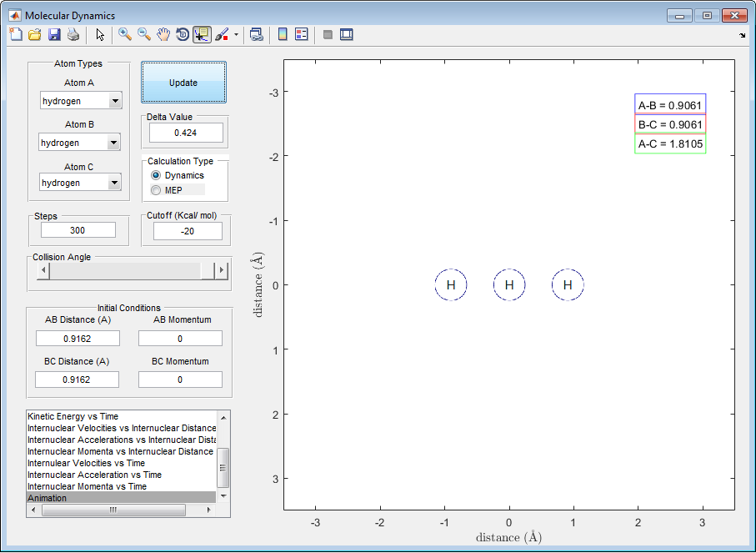The image size is (756, 553).
Task: Click the New Figure toolbar icon
Action: pos(16,34)
